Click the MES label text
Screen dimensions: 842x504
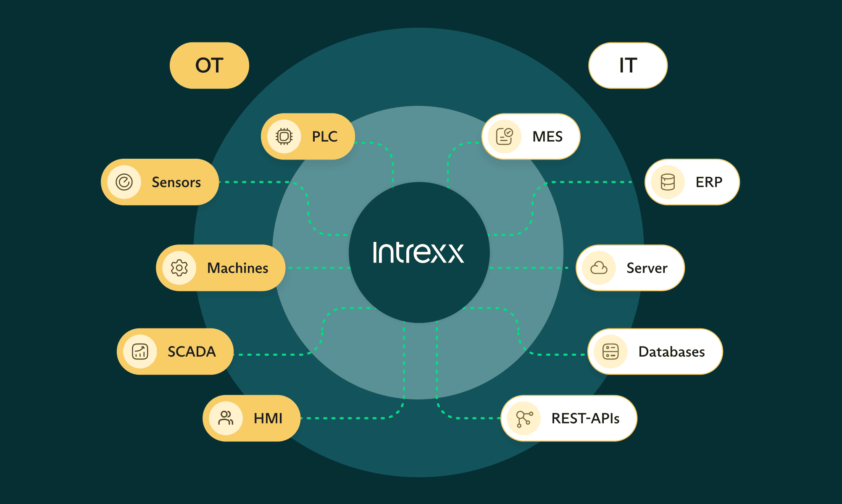coord(547,136)
